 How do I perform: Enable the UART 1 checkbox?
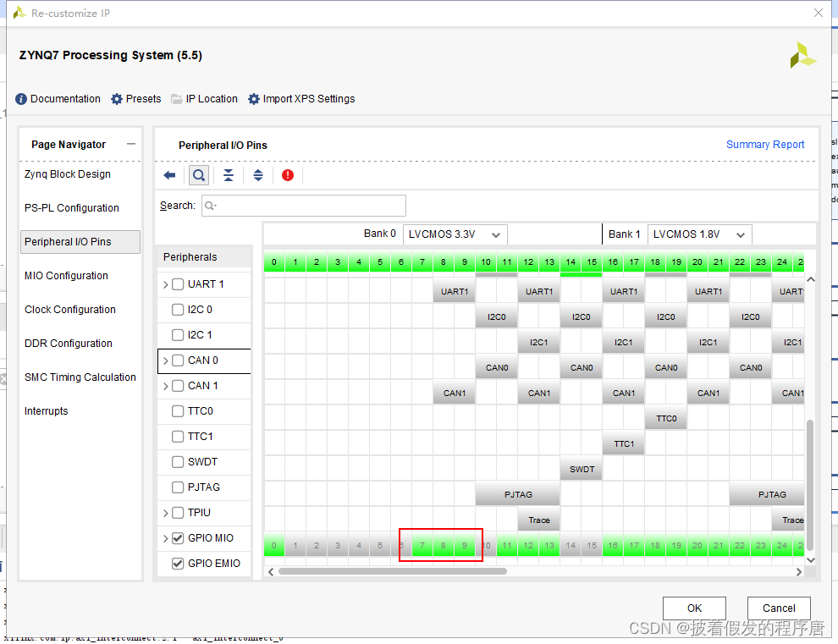pyautogui.click(x=178, y=284)
